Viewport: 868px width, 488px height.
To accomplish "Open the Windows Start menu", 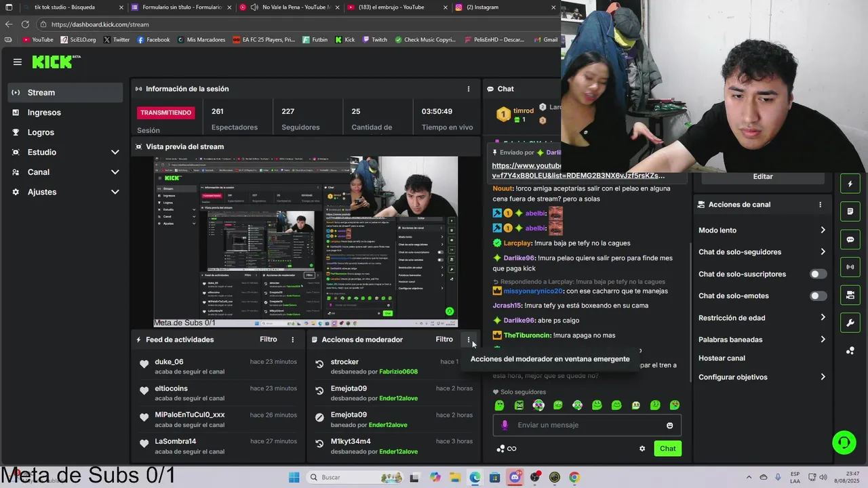I will click(294, 477).
